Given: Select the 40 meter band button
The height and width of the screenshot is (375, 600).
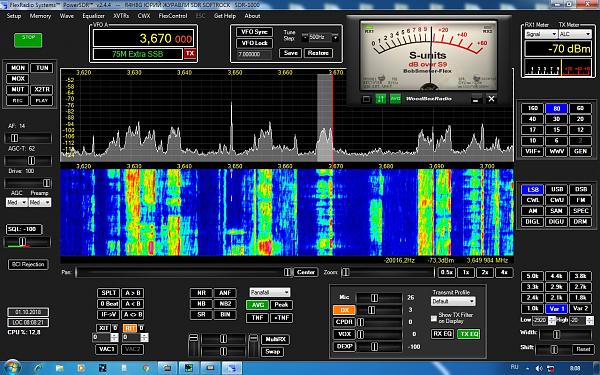Looking at the screenshot, I should 532,119.
